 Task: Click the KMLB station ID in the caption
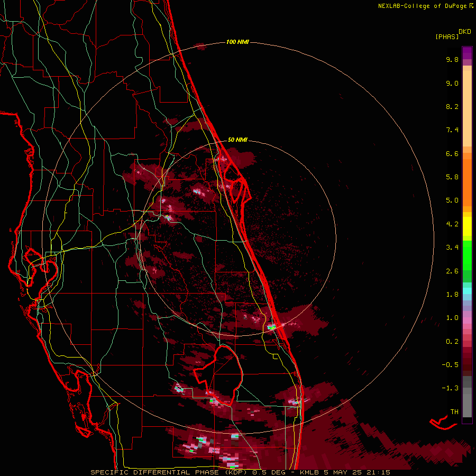click(x=309, y=472)
